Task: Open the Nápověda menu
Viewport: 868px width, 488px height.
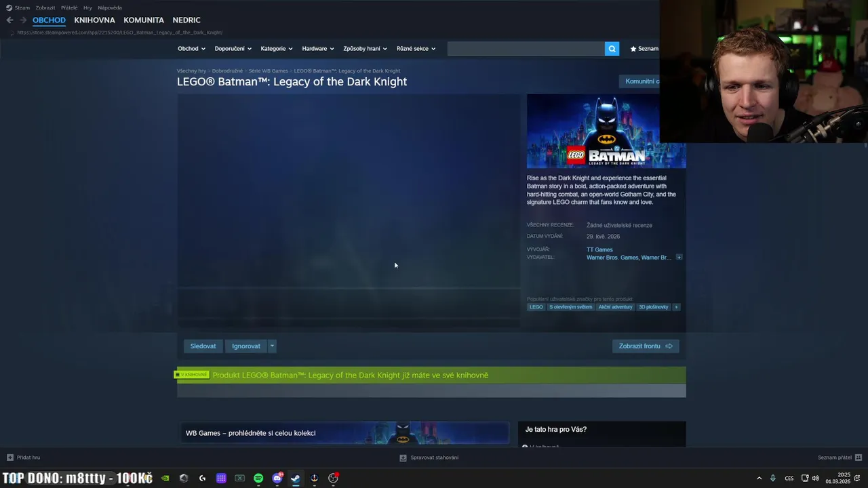Action: click(x=110, y=7)
